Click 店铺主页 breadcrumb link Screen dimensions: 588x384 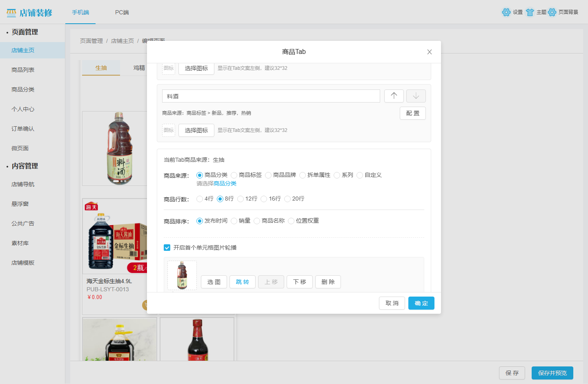pyautogui.click(x=122, y=41)
